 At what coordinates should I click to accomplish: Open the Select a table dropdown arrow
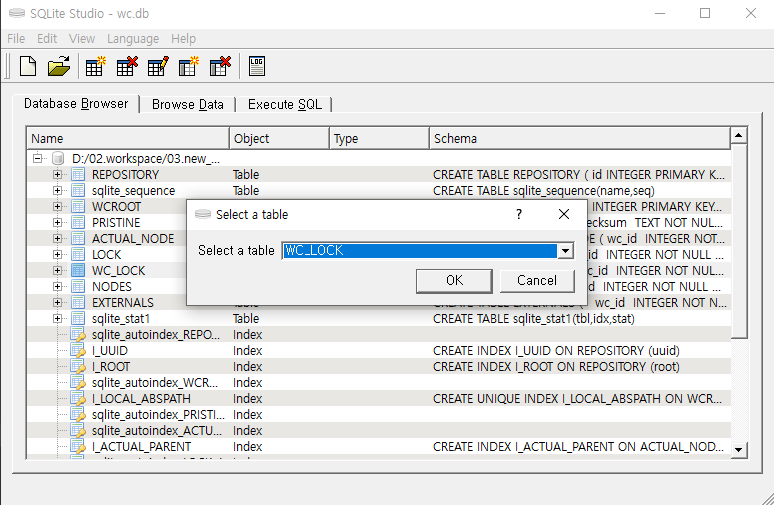pyautogui.click(x=565, y=251)
